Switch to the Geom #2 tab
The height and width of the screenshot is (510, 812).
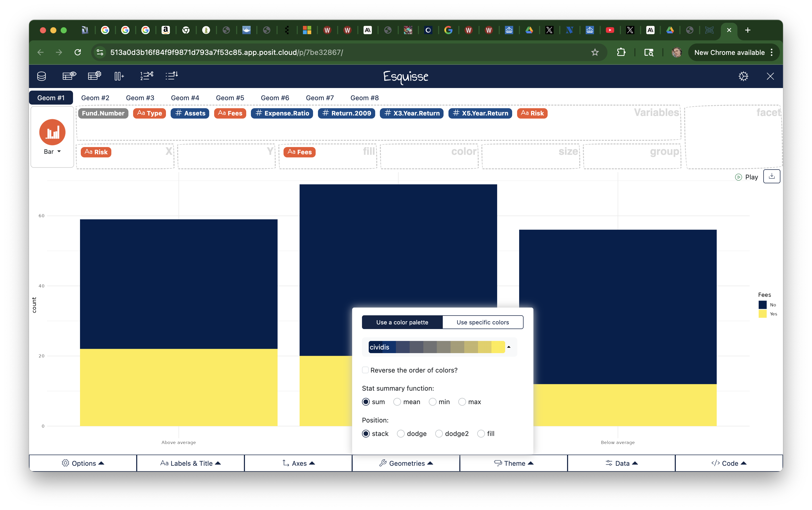tap(95, 98)
